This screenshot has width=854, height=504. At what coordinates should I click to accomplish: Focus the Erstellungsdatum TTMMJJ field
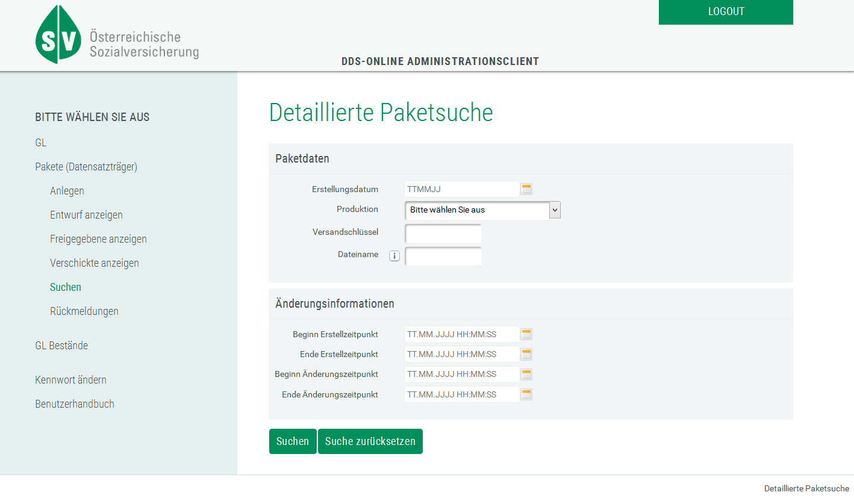[x=462, y=189]
